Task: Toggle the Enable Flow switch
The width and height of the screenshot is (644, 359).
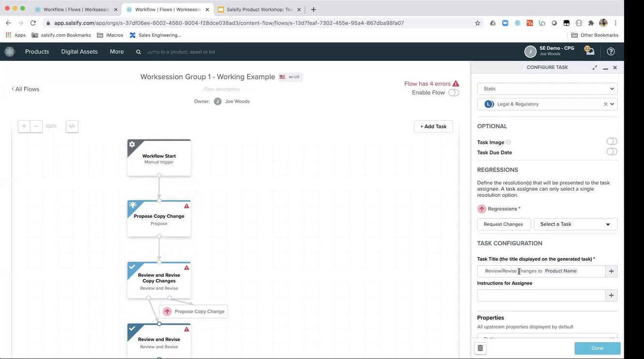Action: point(453,92)
